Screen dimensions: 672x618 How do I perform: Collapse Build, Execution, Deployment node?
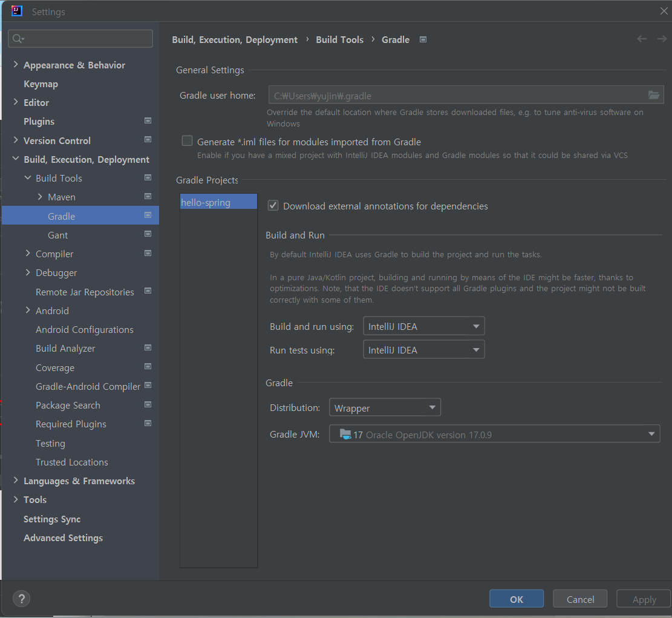[16, 159]
